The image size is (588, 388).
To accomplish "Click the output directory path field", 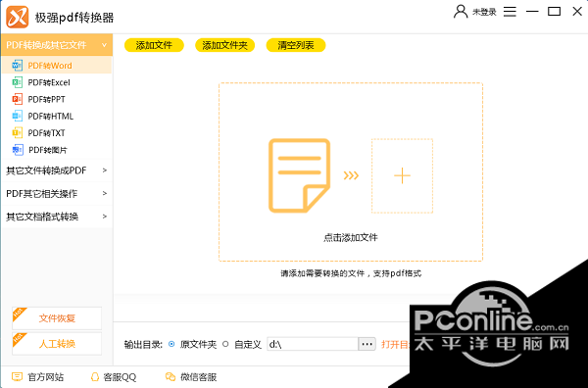I will [x=313, y=344].
